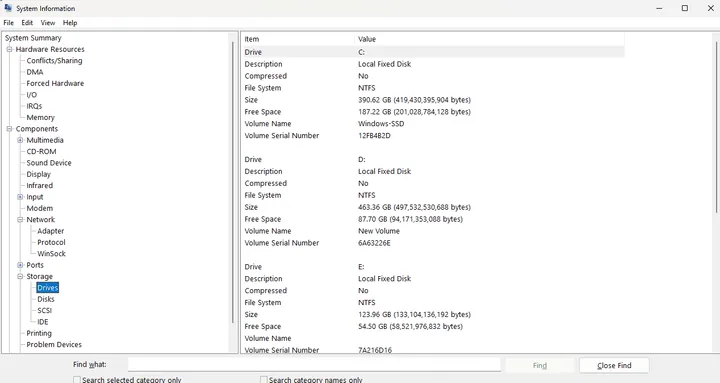Click the 187.22 GB free space value

[x=414, y=112]
